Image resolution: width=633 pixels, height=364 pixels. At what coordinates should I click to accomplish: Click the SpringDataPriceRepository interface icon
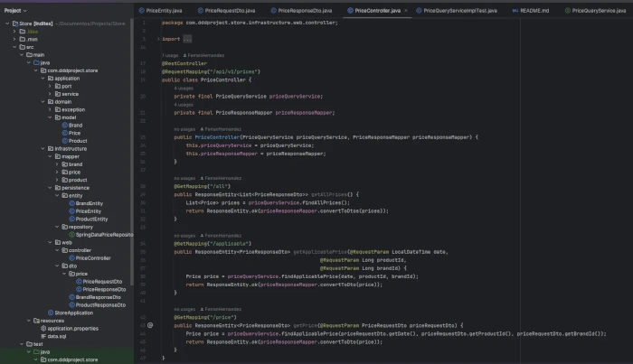[71, 234]
